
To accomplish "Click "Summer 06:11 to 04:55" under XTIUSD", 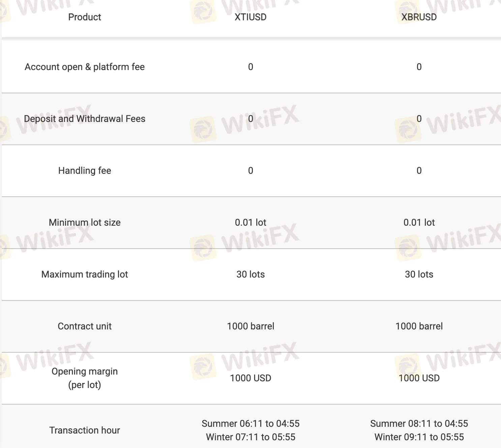I will [x=250, y=423].
